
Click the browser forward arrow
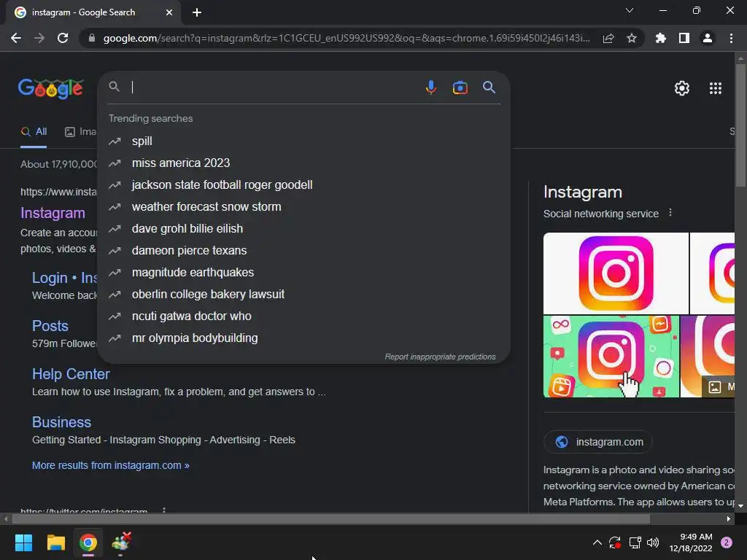point(39,38)
